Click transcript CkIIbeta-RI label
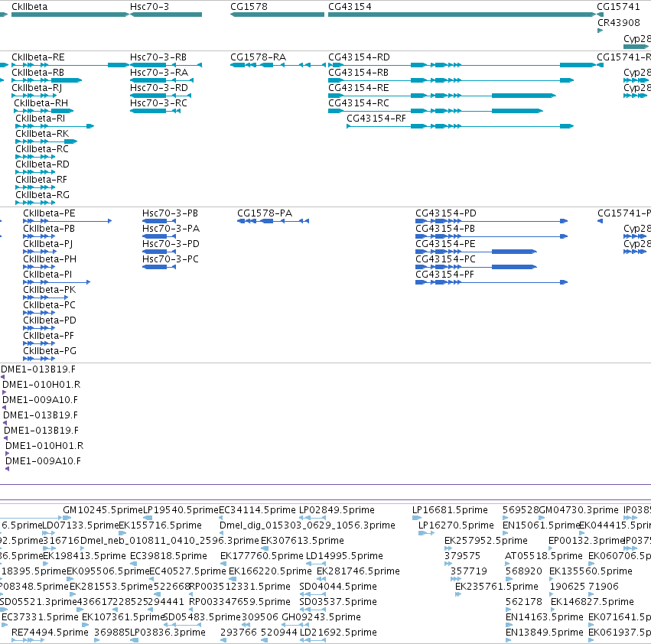This screenshot has width=651, height=644. (x=41, y=119)
